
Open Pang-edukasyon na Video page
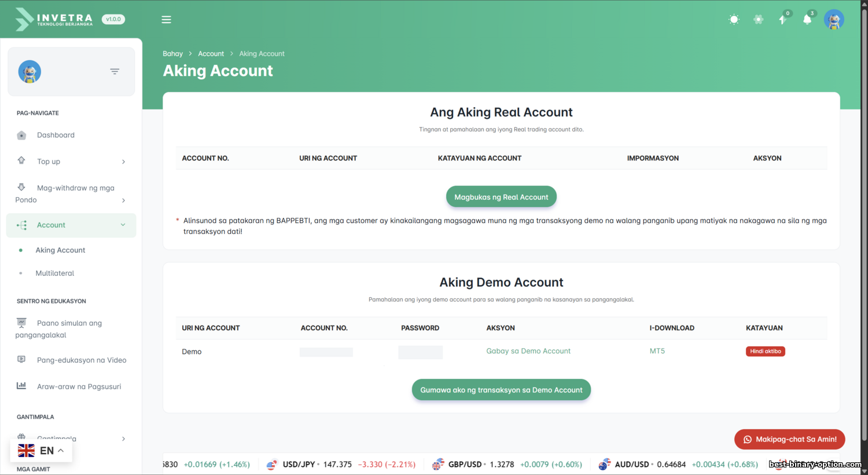click(x=81, y=360)
